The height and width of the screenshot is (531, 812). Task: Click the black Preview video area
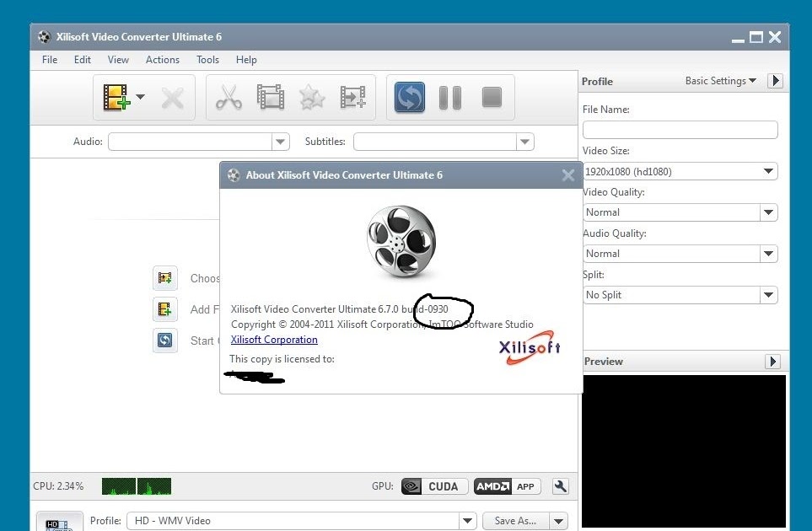pos(684,451)
